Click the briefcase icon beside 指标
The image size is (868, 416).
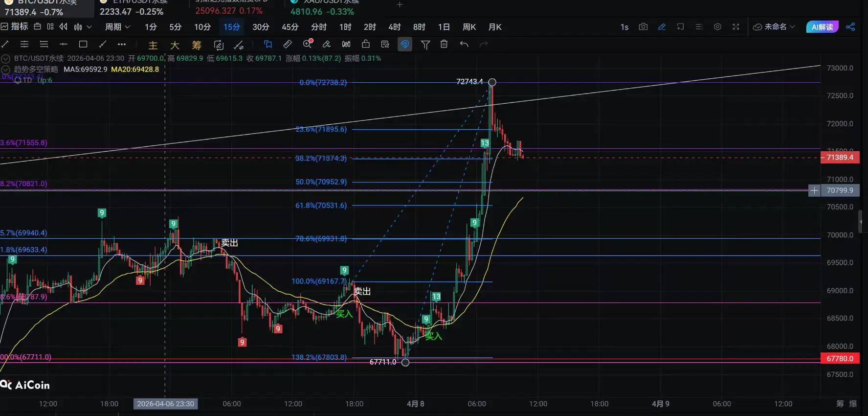coord(37,26)
